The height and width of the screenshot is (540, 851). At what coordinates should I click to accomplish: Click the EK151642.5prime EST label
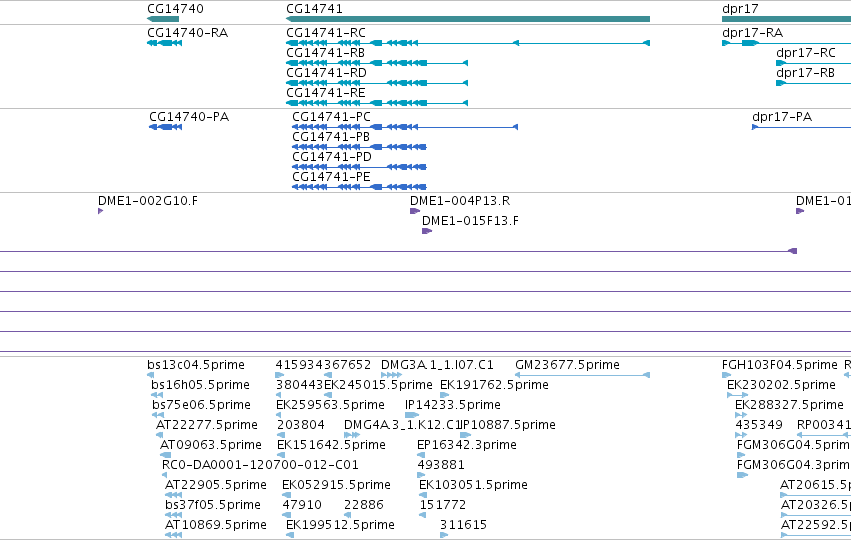pyautogui.click(x=332, y=445)
